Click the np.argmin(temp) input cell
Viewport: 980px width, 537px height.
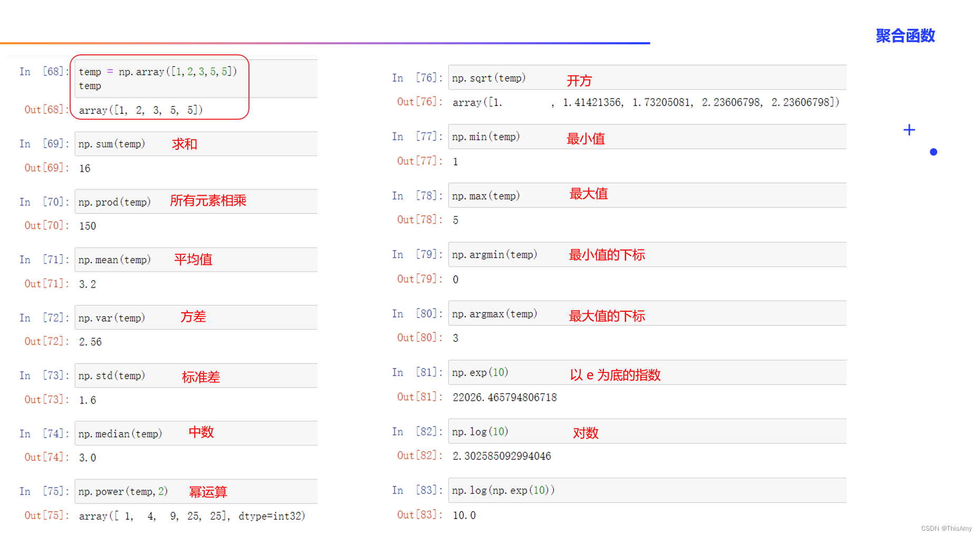pos(647,254)
